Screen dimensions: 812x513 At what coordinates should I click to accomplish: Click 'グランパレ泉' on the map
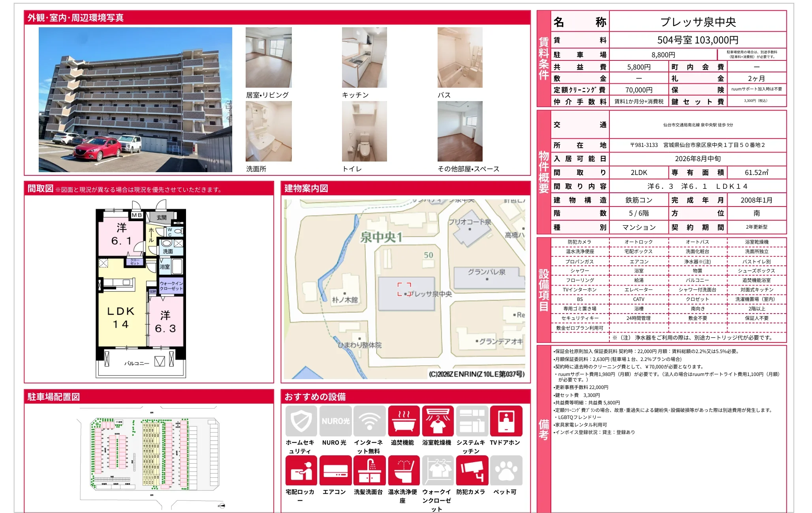click(487, 272)
